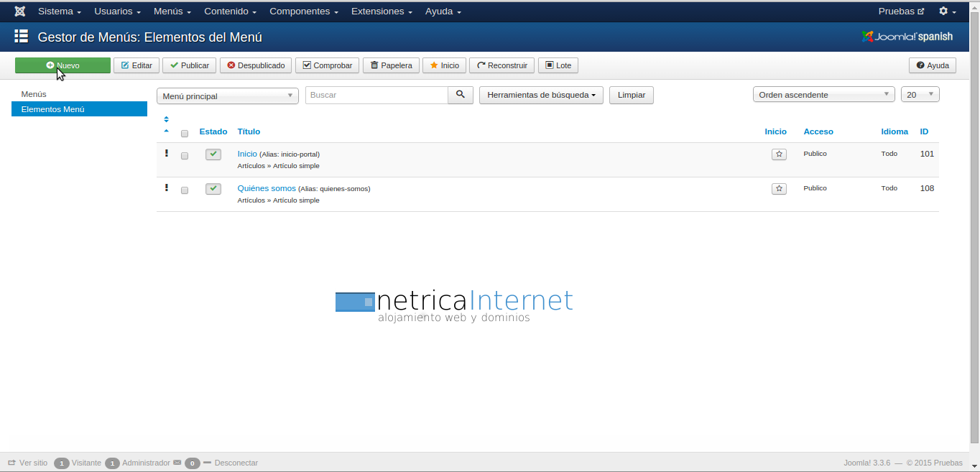Open the settings gear menu

pyautogui.click(x=947, y=11)
